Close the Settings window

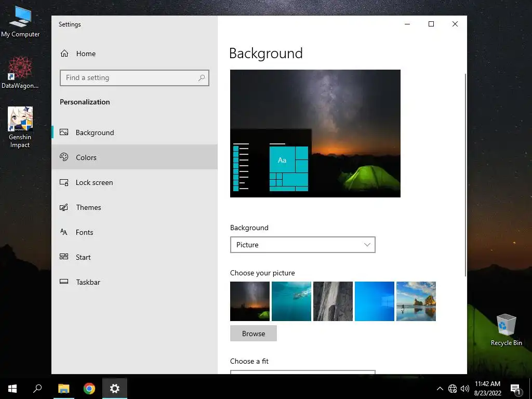tap(455, 24)
